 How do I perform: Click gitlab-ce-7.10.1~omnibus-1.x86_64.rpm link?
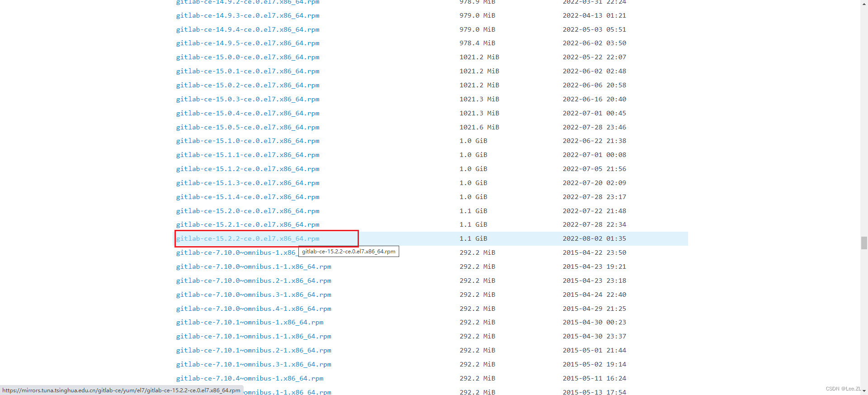(x=250, y=322)
